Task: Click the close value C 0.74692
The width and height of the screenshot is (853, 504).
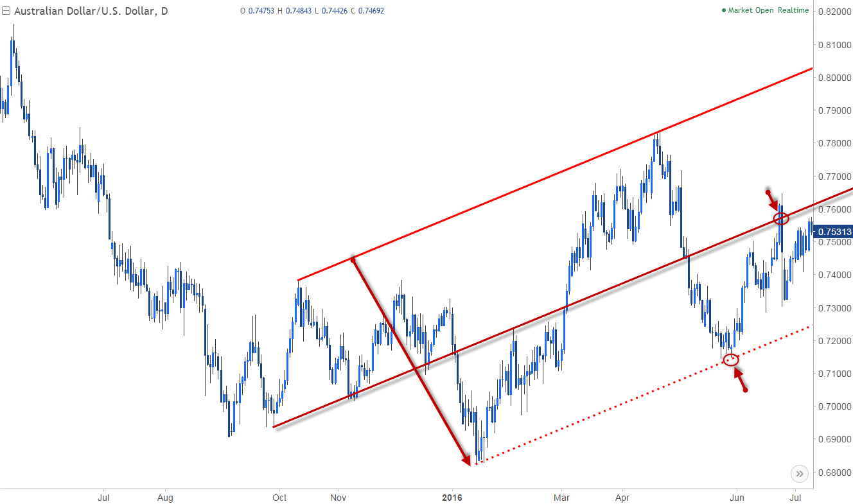Action: coord(369,11)
